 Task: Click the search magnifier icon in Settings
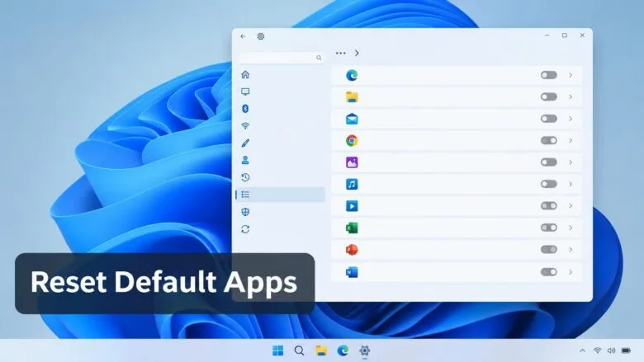point(319,58)
